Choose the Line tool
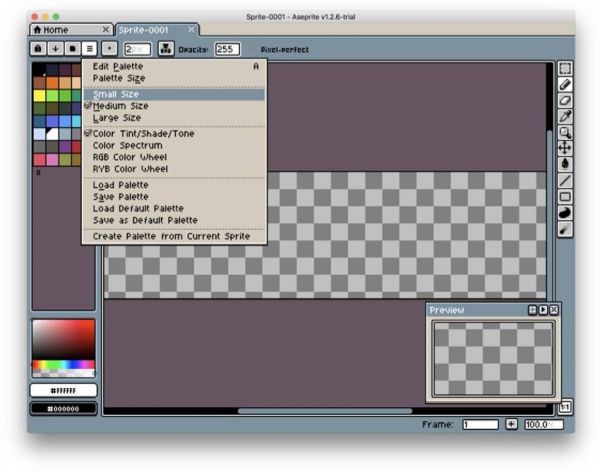 565,180
